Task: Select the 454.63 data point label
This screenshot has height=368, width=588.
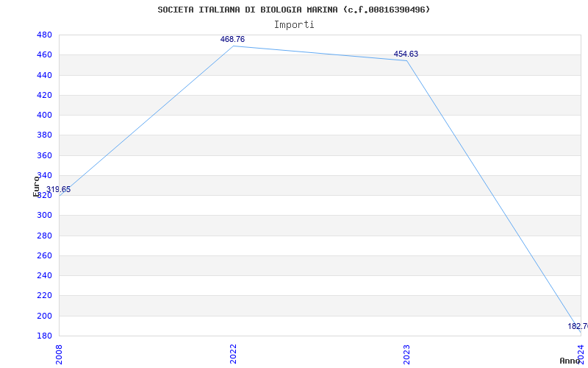Action: click(x=406, y=54)
